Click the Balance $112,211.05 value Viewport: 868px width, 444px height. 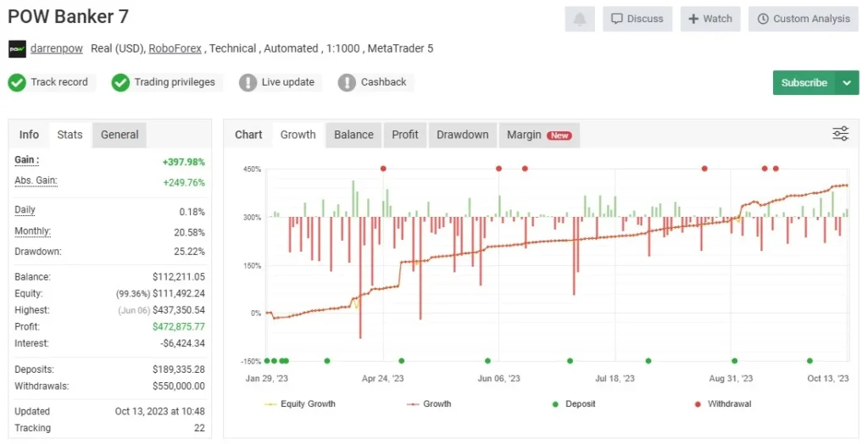coord(178,277)
